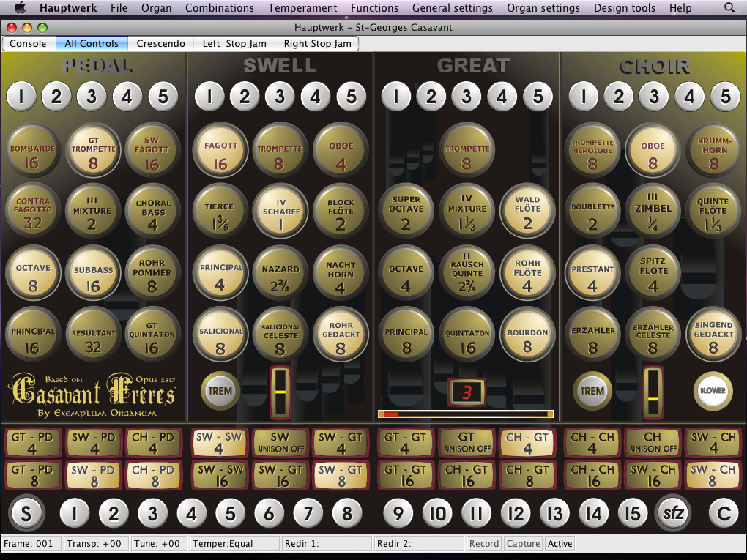
Task: Pull the Pedal Bombarde 16 stop
Action: click(32, 151)
